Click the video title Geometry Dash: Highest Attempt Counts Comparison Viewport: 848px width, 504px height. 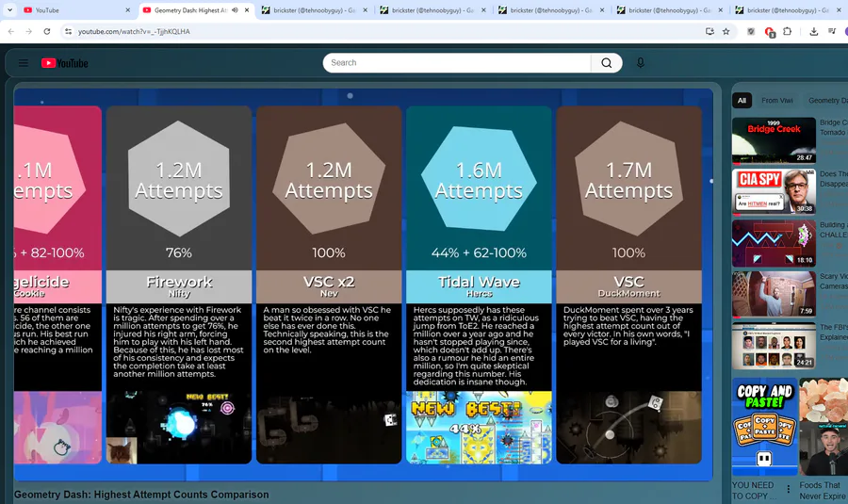coord(141,495)
